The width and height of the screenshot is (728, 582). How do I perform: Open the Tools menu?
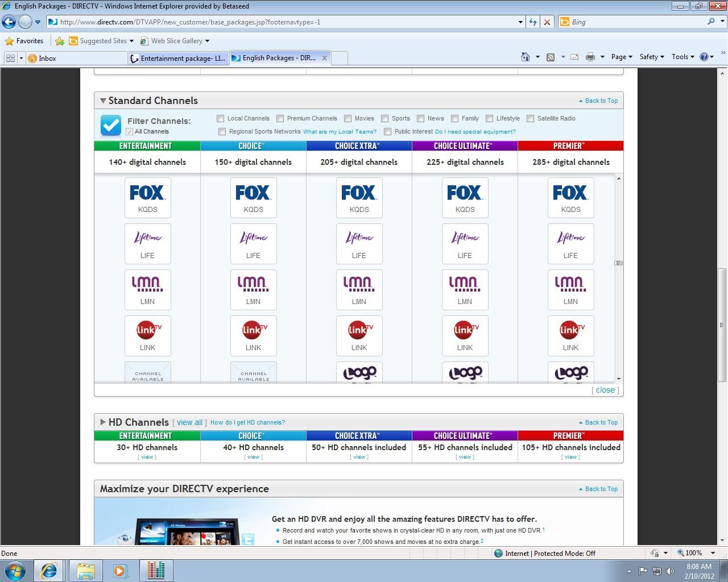[683, 57]
